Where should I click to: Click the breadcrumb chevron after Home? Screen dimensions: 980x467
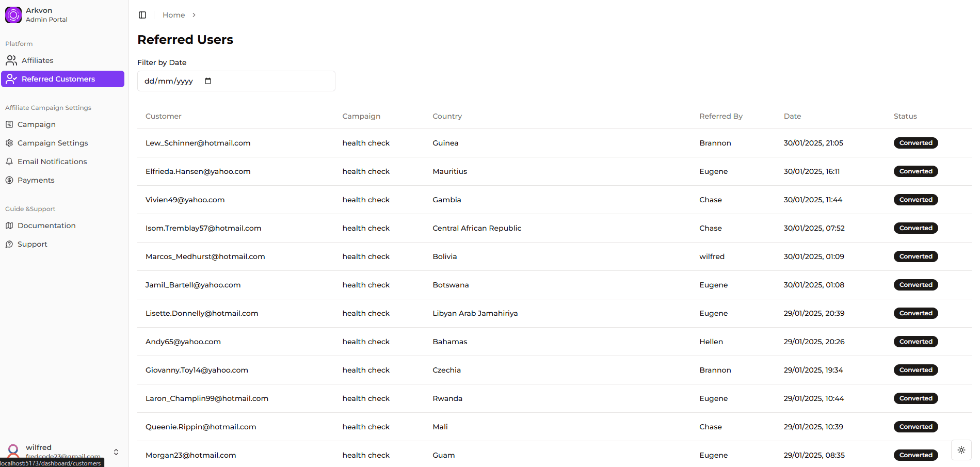[x=194, y=15]
